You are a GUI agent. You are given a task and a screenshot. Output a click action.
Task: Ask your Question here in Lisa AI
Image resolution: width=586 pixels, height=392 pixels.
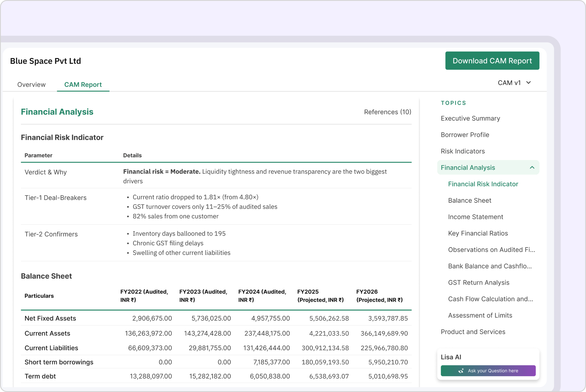pos(488,371)
